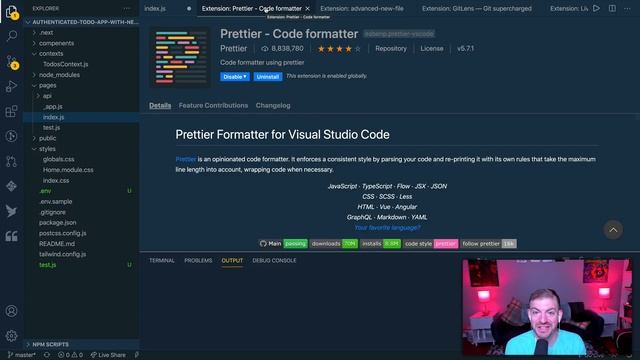Uninstall the Prettier extension
Screen dimensions: 640x360
(x=268, y=77)
